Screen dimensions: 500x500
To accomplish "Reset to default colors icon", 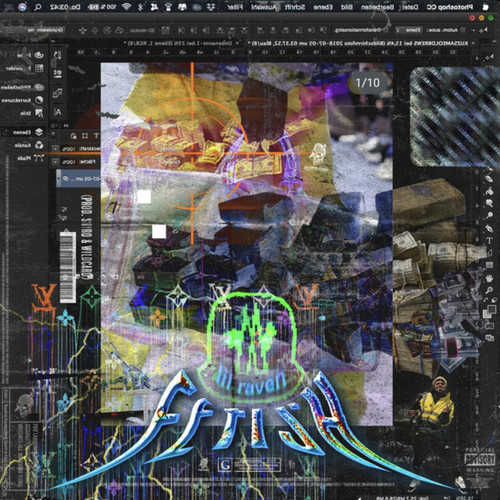I will [493, 301].
